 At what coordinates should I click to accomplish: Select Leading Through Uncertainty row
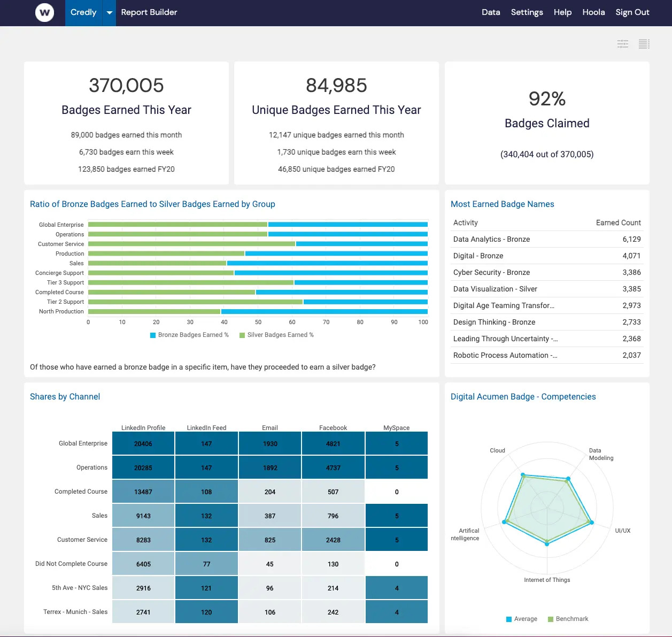(547, 339)
